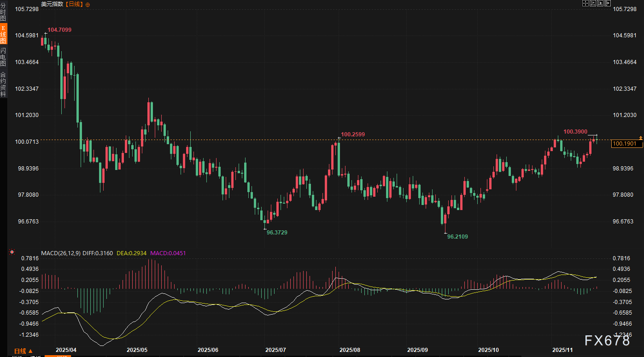Select the K线图 tab
Viewport: 644px width, 357px height.
(x=3, y=35)
